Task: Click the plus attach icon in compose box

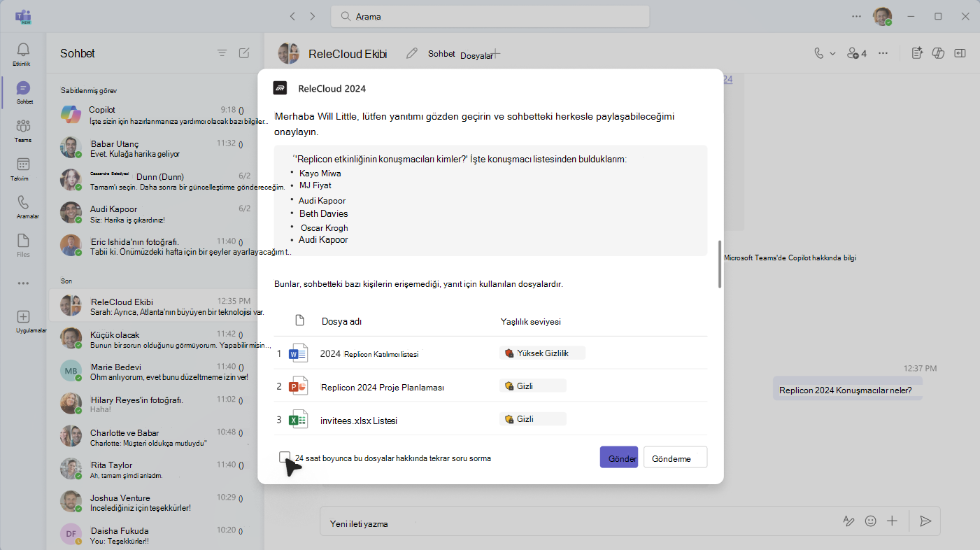Action: tap(892, 521)
